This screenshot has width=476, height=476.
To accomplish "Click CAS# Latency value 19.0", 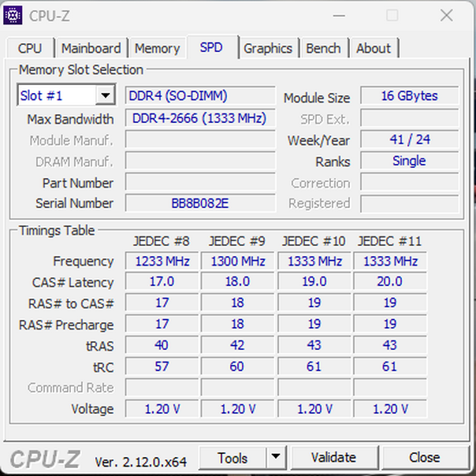I will point(314,281).
